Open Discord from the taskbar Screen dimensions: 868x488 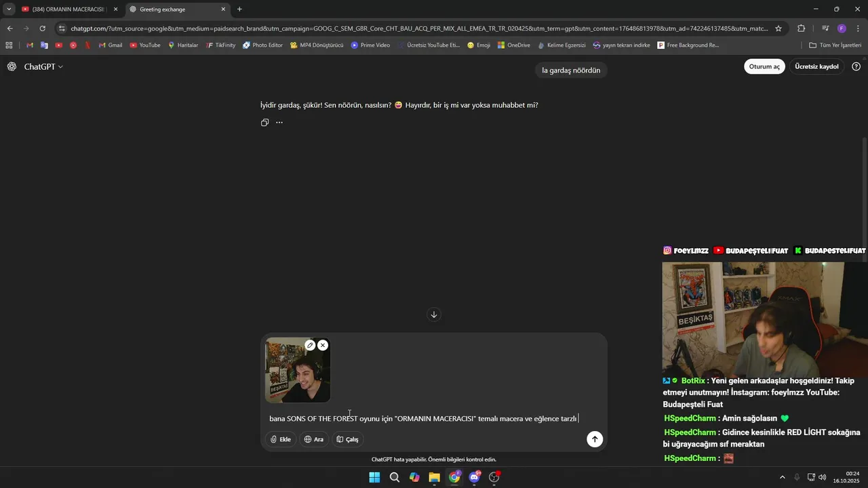click(475, 477)
